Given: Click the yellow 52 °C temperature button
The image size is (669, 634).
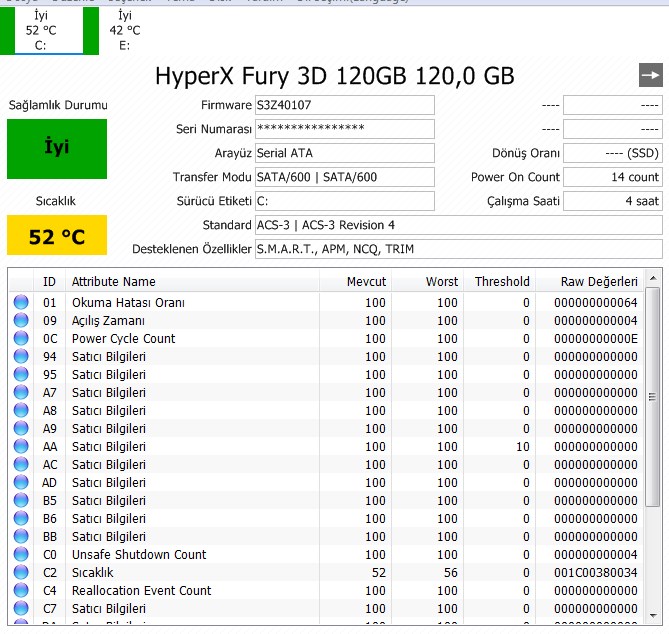Looking at the screenshot, I should pyautogui.click(x=57, y=237).
